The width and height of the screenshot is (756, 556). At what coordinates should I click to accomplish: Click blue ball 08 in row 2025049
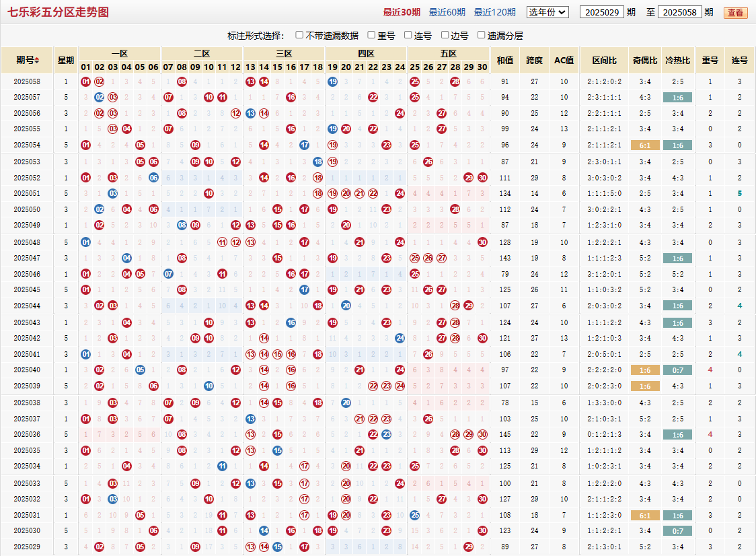(x=182, y=225)
